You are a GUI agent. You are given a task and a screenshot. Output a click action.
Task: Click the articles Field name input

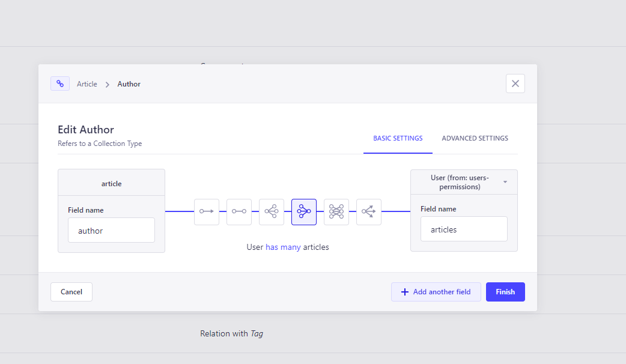[464, 229]
